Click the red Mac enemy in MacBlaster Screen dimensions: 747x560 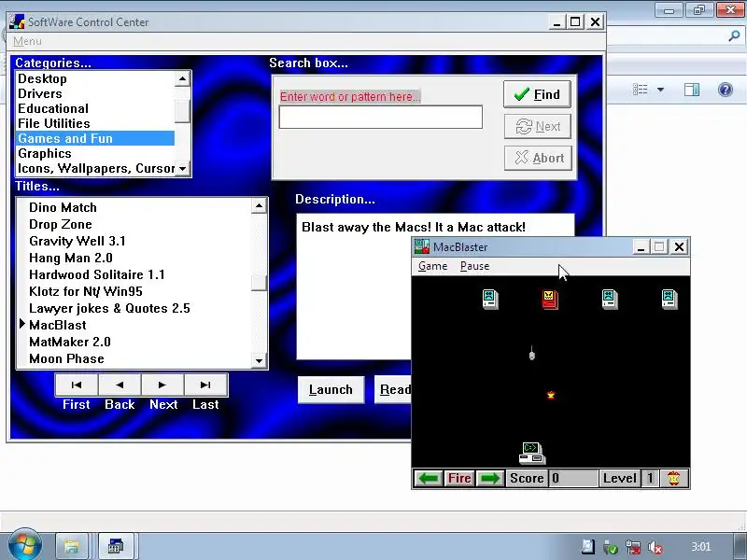pos(550,300)
